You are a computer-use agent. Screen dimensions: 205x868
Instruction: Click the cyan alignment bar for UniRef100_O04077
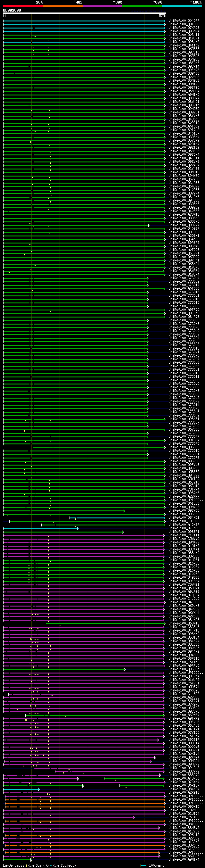pos(85,21)
